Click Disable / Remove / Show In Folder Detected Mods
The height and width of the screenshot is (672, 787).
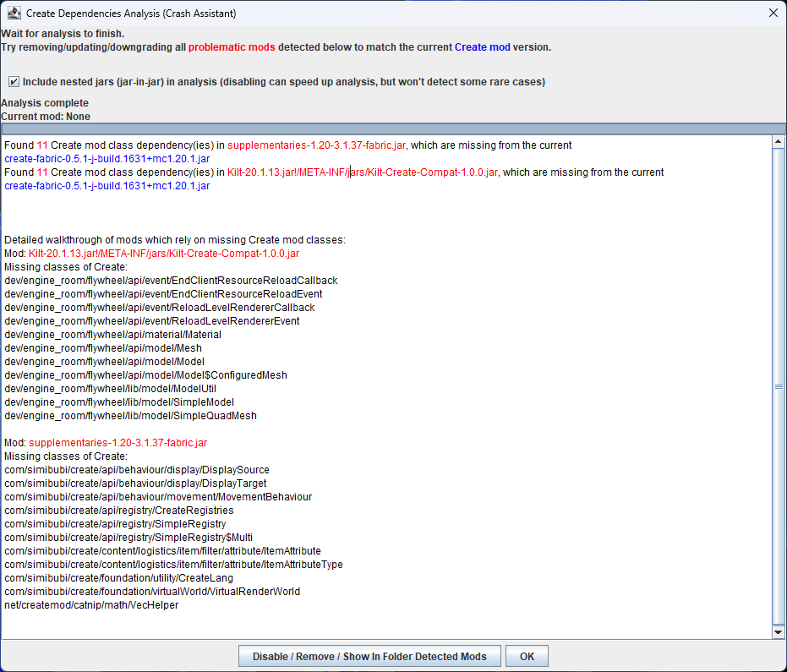369,657
